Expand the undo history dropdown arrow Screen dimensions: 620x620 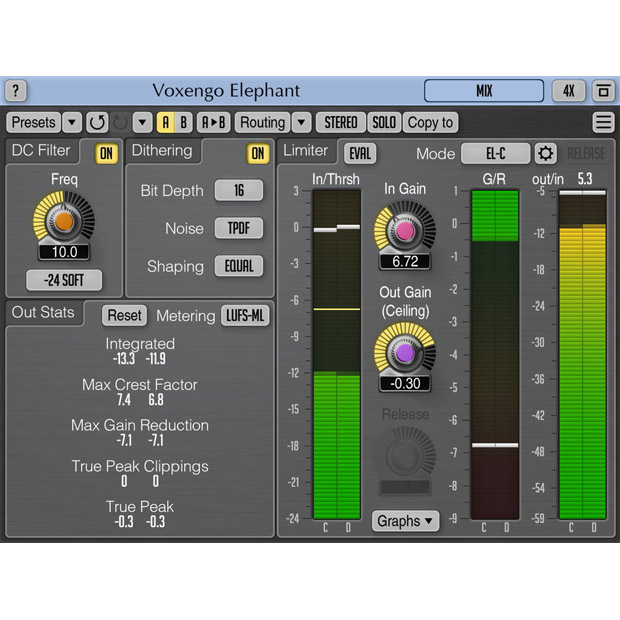tap(142, 122)
